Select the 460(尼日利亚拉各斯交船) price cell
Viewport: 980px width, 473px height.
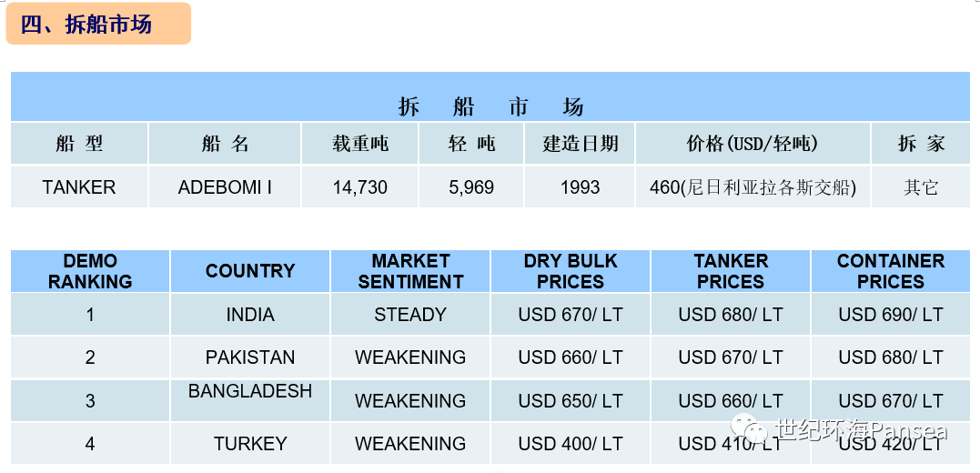(x=753, y=186)
